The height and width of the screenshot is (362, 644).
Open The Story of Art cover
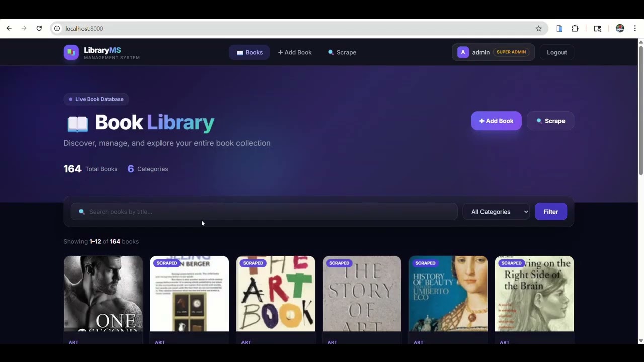[362, 294]
